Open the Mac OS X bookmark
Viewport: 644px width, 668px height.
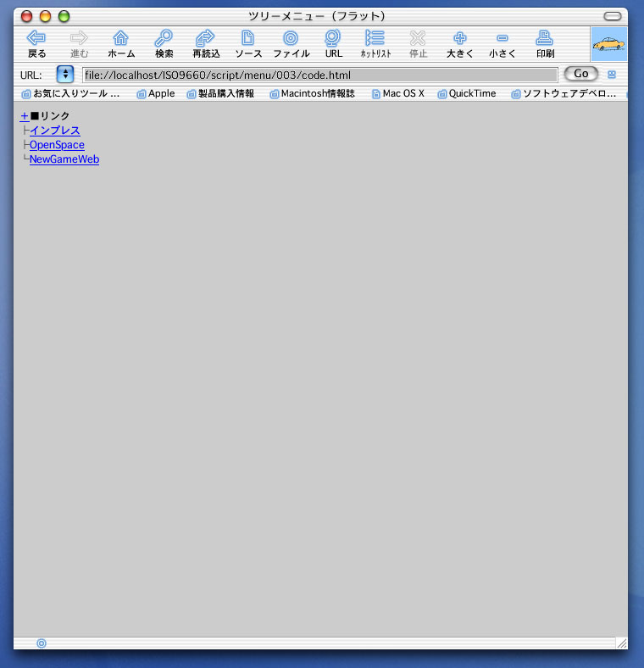point(398,94)
